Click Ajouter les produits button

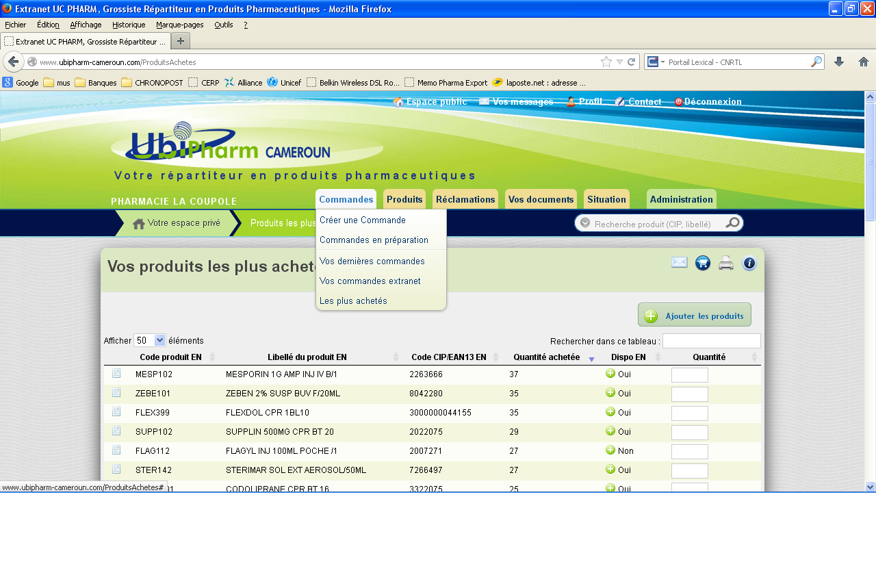click(695, 316)
